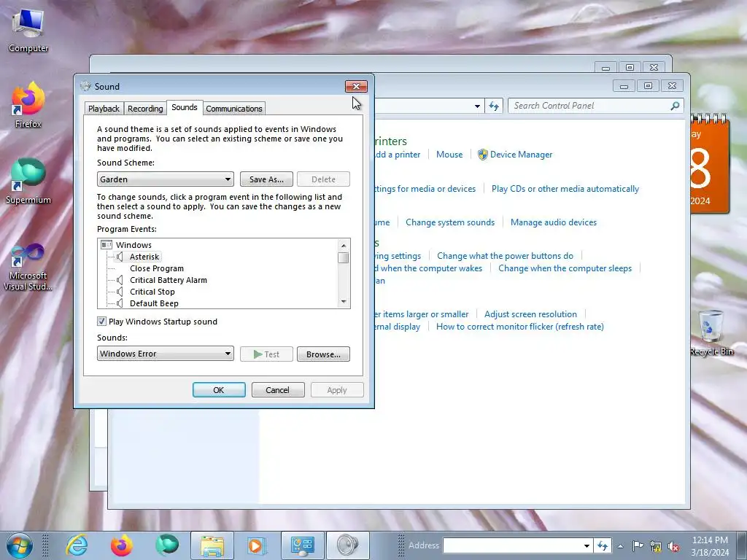Open Change when the computer sleeps link

565,268
